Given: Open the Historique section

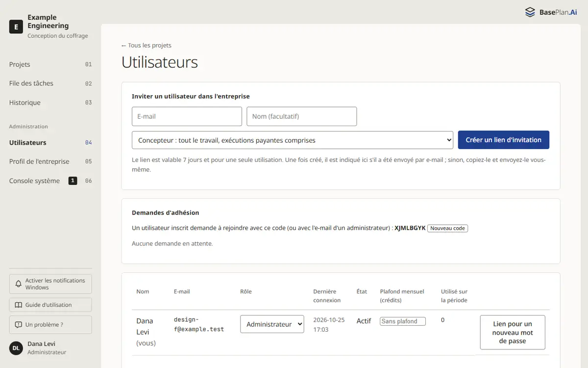Looking at the screenshot, I should tap(50, 103).
